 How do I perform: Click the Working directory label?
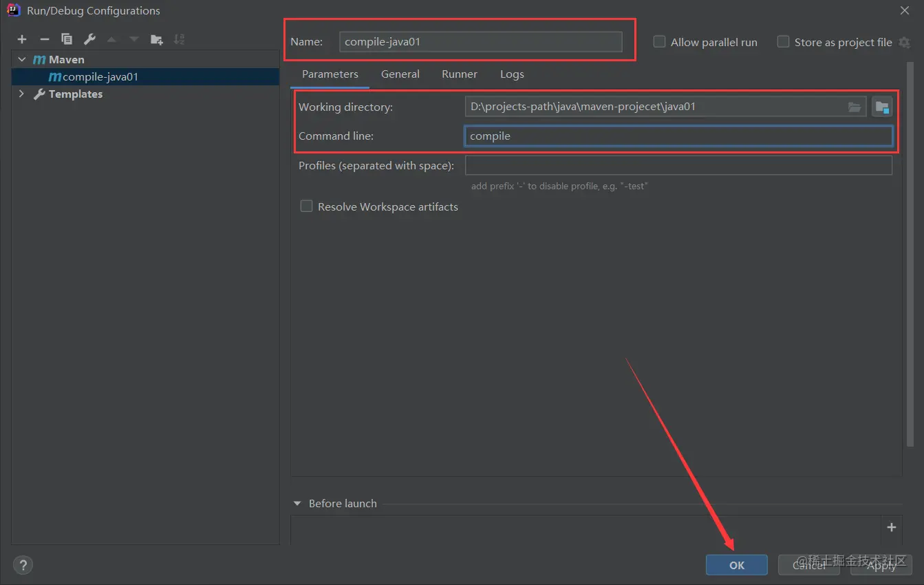tap(345, 107)
